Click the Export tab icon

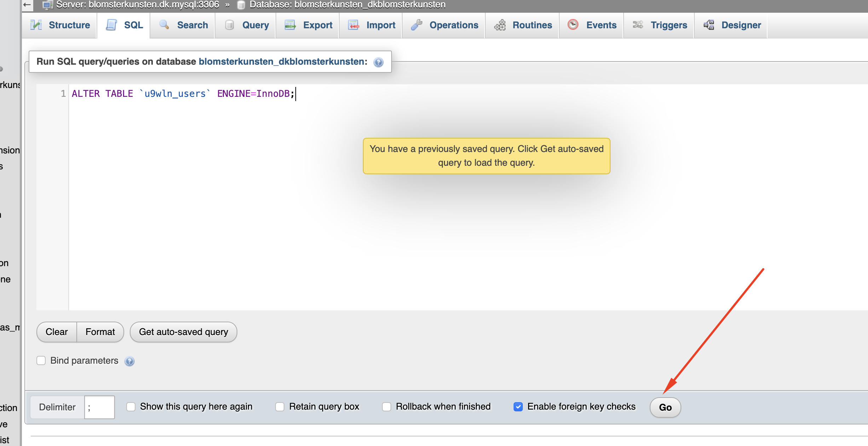[x=290, y=25]
